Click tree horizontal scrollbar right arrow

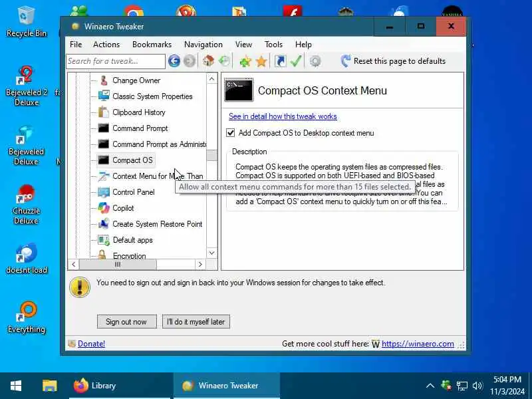pyautogui.click(x=200, y=264)
